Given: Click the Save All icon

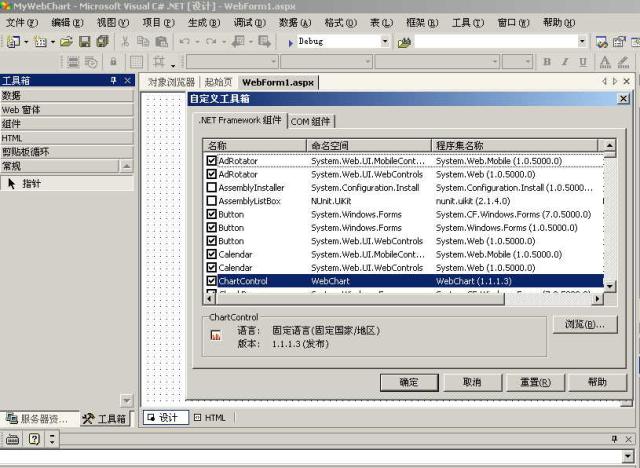Looking at the screenshot, I should tap(102, 42).
